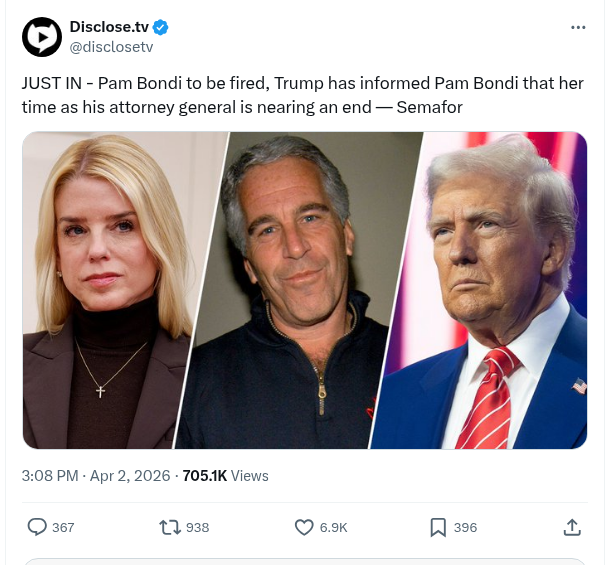
Task: Bookmark the post with the bookmark icon
Action: (438, 527)
